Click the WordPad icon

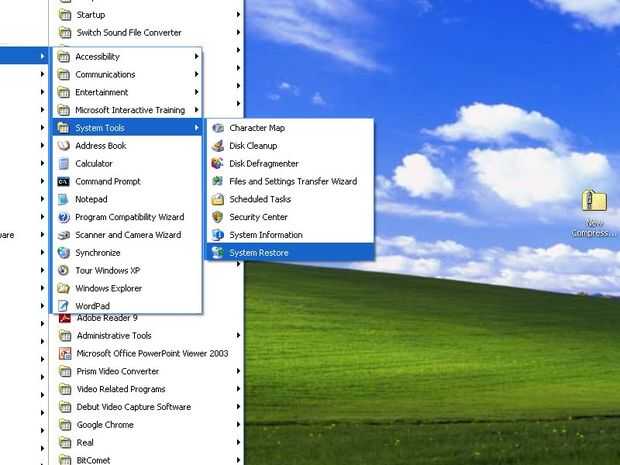64,306
